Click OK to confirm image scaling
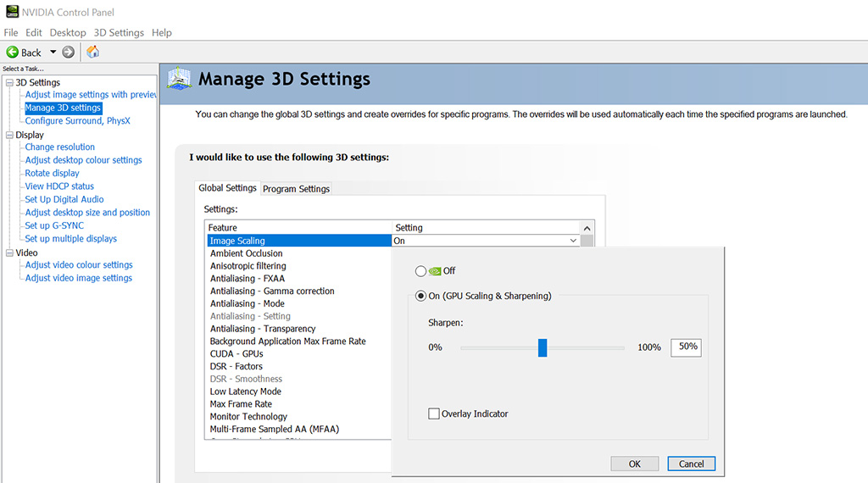This screenshot has height=483, width=868. point(634,464)
